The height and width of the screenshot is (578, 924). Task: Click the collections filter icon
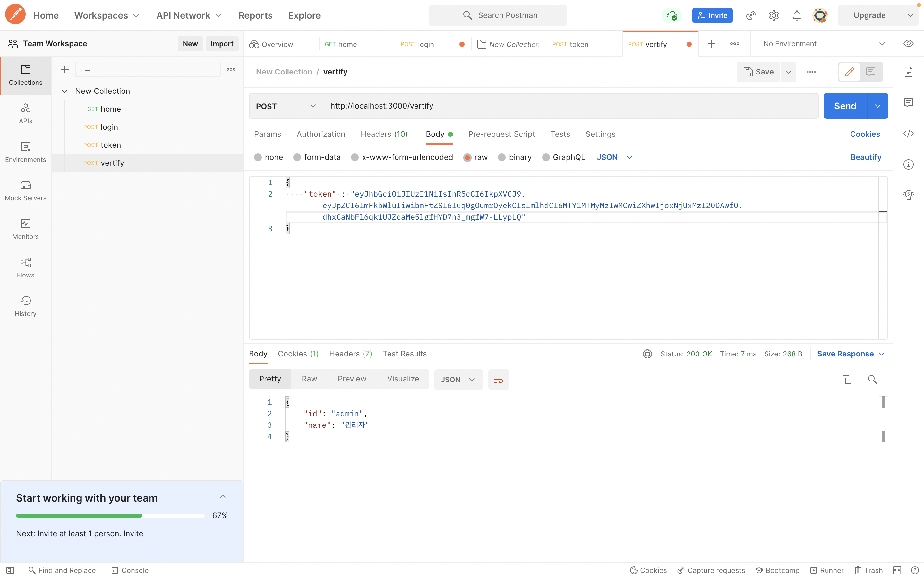coord(87,69)
